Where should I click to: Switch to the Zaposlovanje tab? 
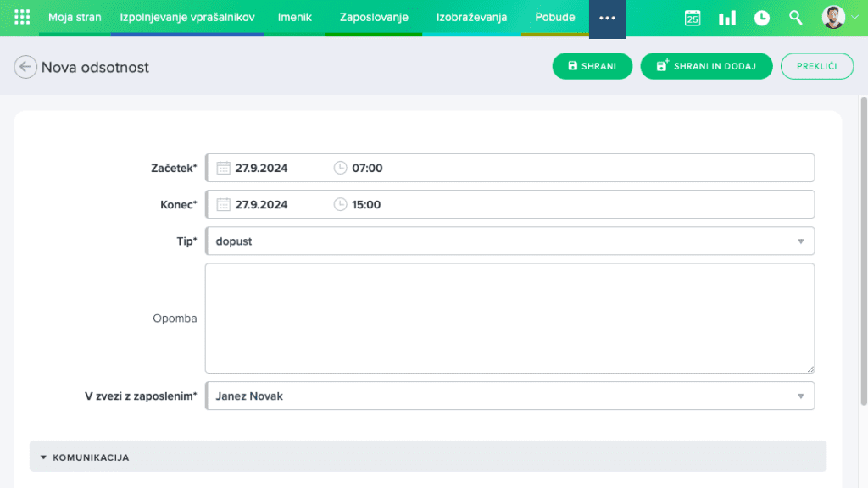pyautogui.click(x=374, y=18)
